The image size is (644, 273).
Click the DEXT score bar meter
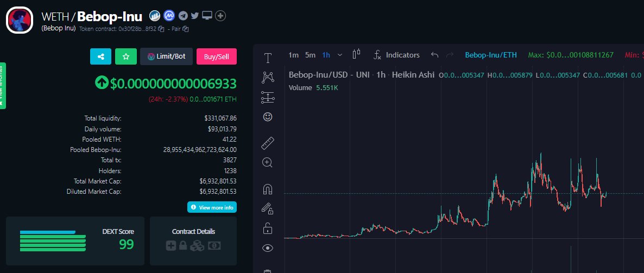(53, 241)
